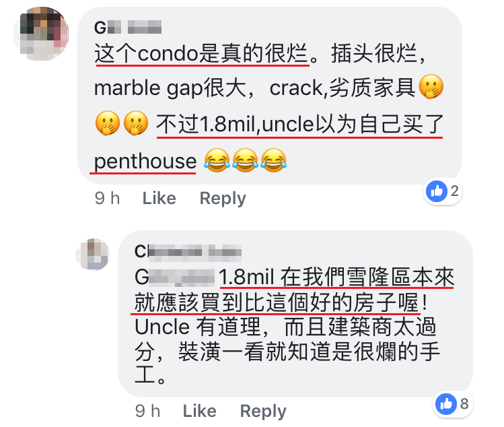Click the first laughing emoji after penthouse
The height and width of the screenshot is (427, 504).
pyautogui.click(x=217, y=160)
